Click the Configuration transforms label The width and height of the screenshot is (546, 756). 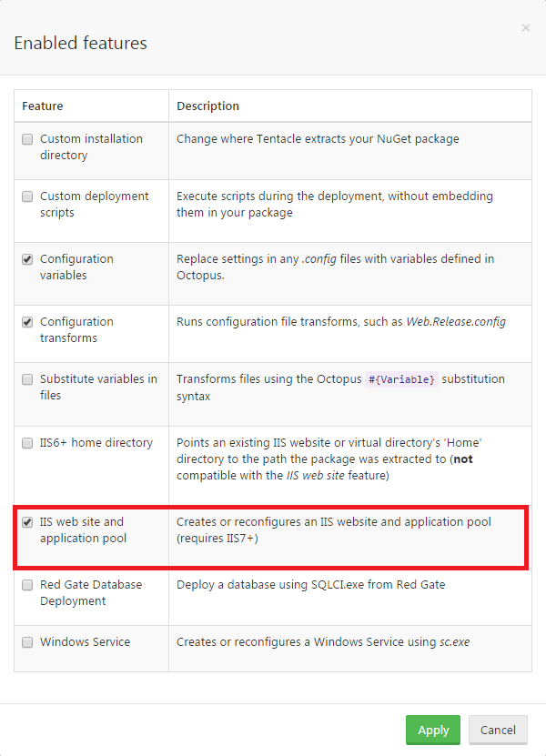pos(76,329)
